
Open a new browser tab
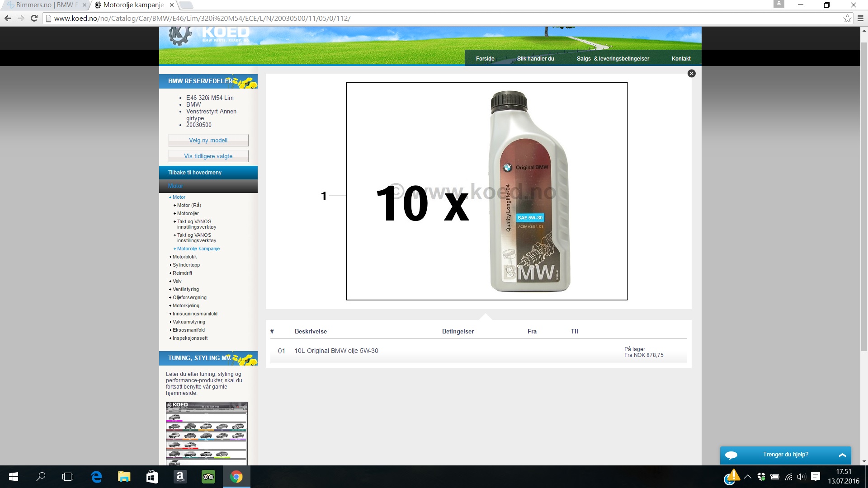pyautogui.click(x=186, y=5)
